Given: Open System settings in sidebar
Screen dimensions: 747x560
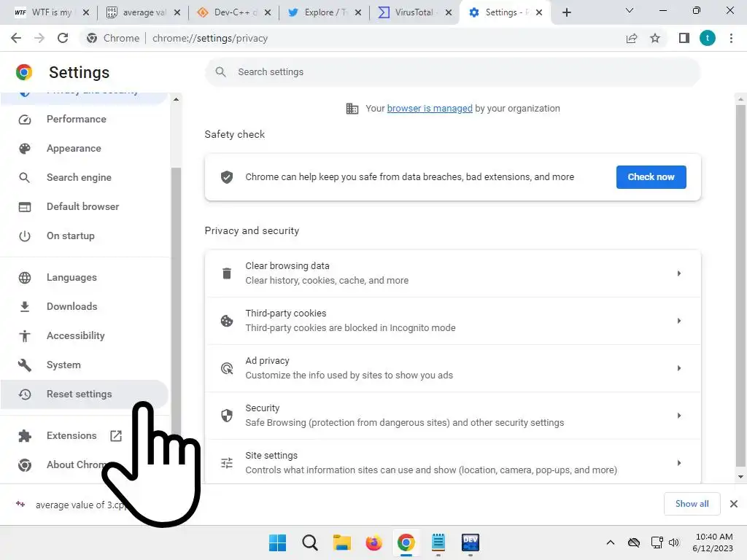Looking at the screenshot, I should [x=85, y=365].
